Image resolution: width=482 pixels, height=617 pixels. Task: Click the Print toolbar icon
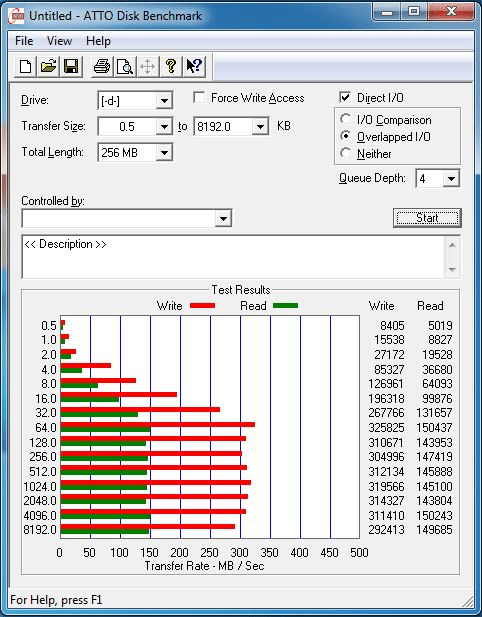click(x=102, y=66)
